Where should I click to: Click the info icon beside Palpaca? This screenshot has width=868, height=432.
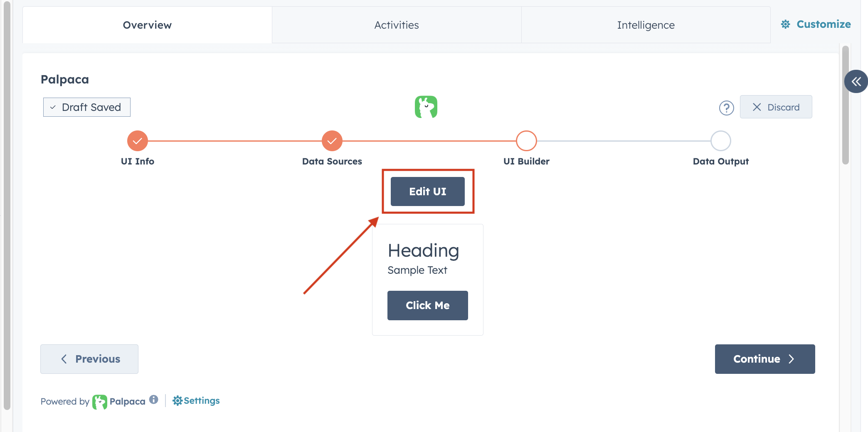(x=154, y=400)
